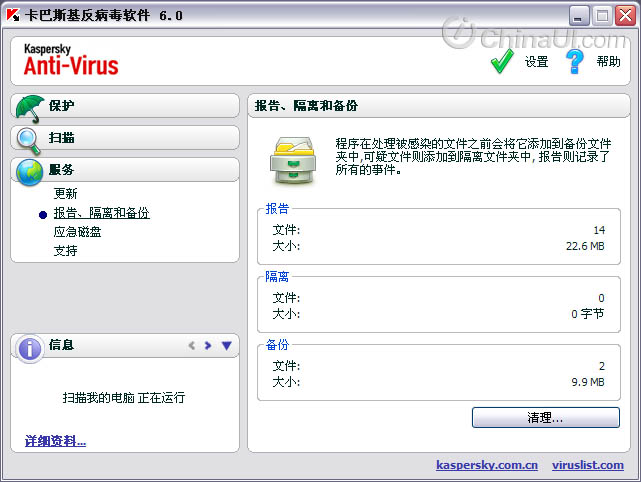Open the 保护 section

(125, 105)
